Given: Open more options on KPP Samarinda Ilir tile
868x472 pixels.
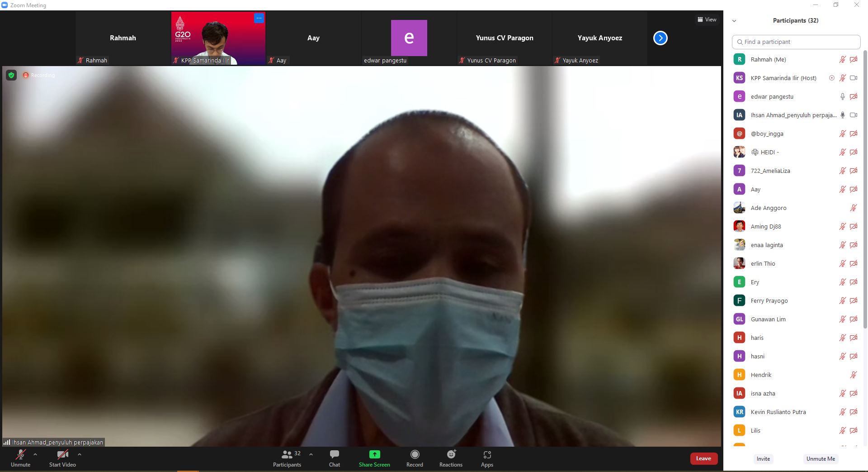Looking at the screenshot, I should coord(259,18).
